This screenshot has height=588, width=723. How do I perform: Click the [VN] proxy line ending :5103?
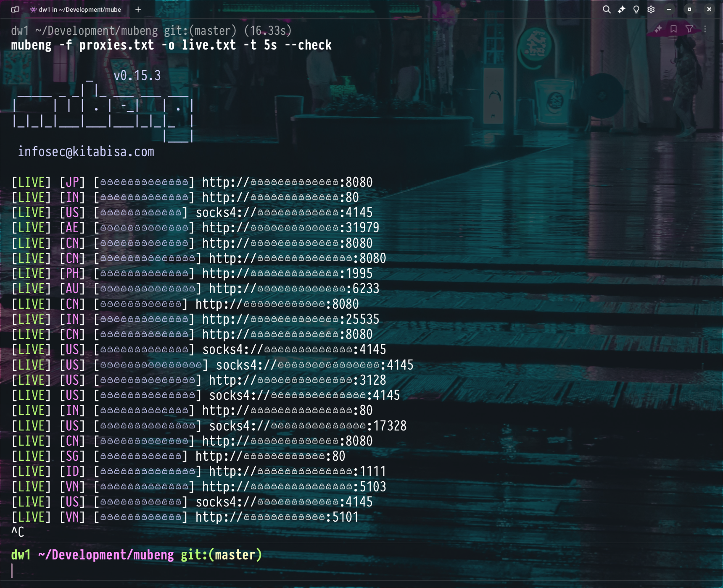click(199, 487)
